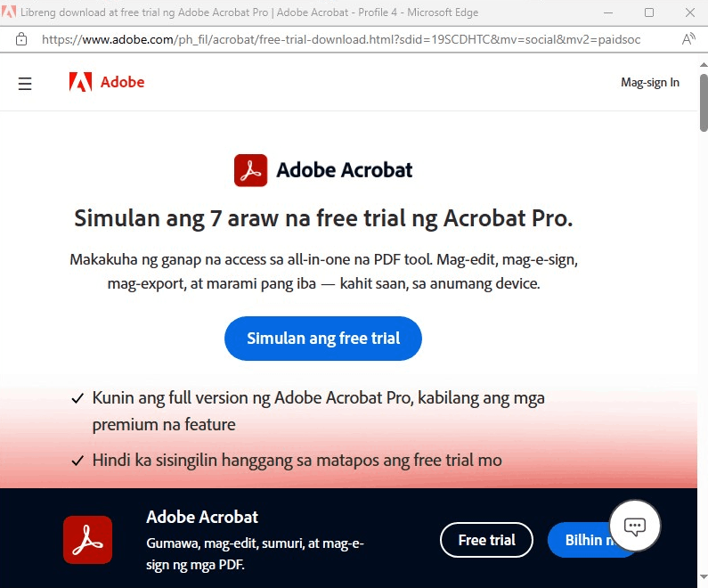Click the Free trial outlined button
The width and height of the screenshot is (708, 588).
(486, 540)
